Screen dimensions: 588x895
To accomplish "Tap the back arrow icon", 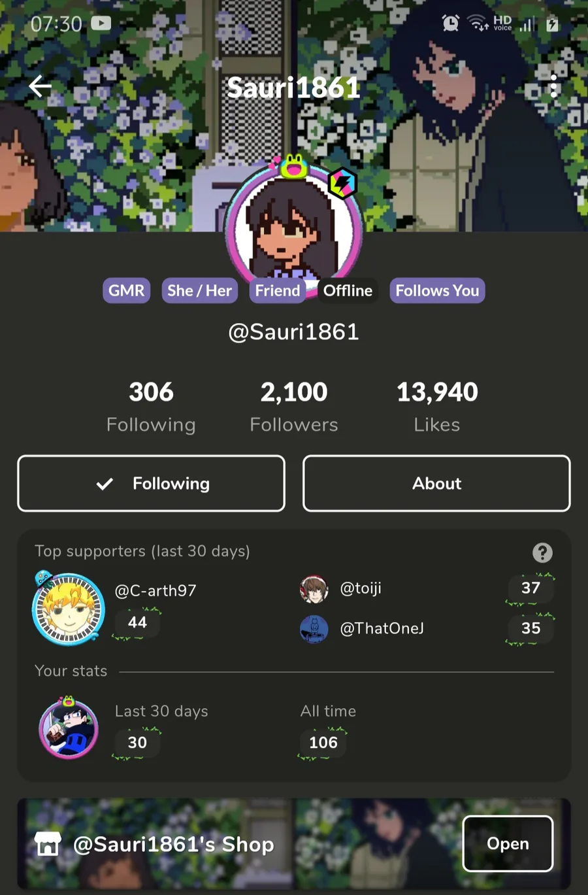I will pyautogui.click(x=41, y=86).
